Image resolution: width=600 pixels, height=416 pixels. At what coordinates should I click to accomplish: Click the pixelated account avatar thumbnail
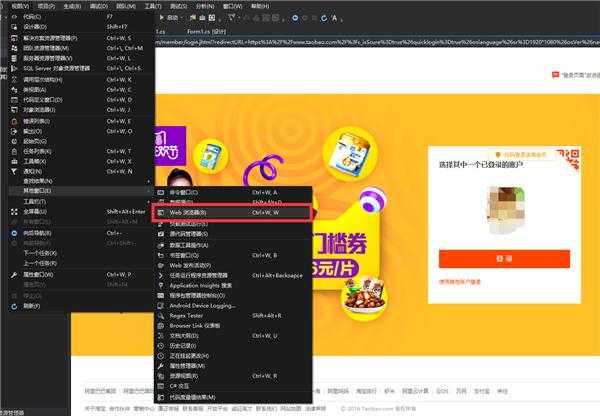[505, 209]
